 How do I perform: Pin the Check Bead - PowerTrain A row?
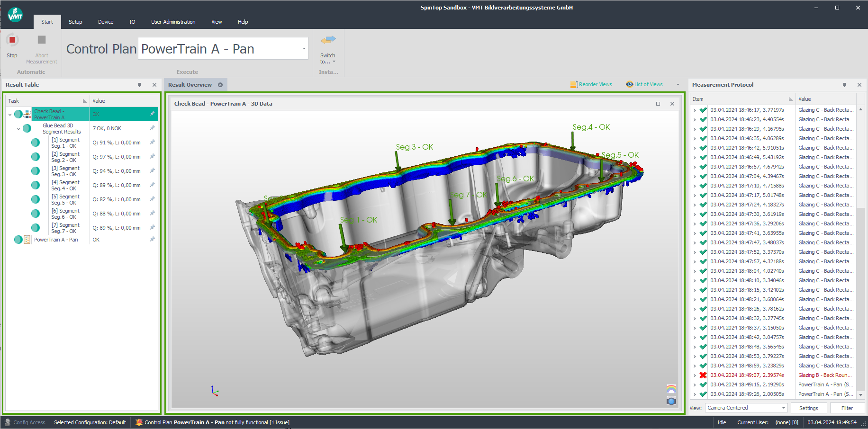(x=152, y=114)
